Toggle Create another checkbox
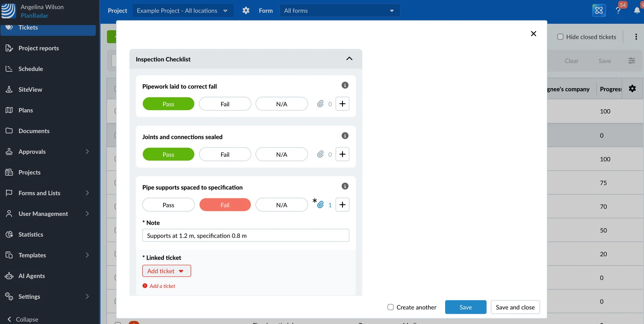644x324 pixels. [x=390, y=307]
